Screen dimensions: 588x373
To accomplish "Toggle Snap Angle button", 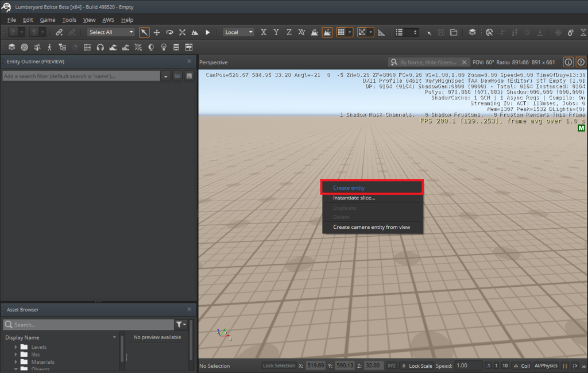I will click(x=362, y=32).
